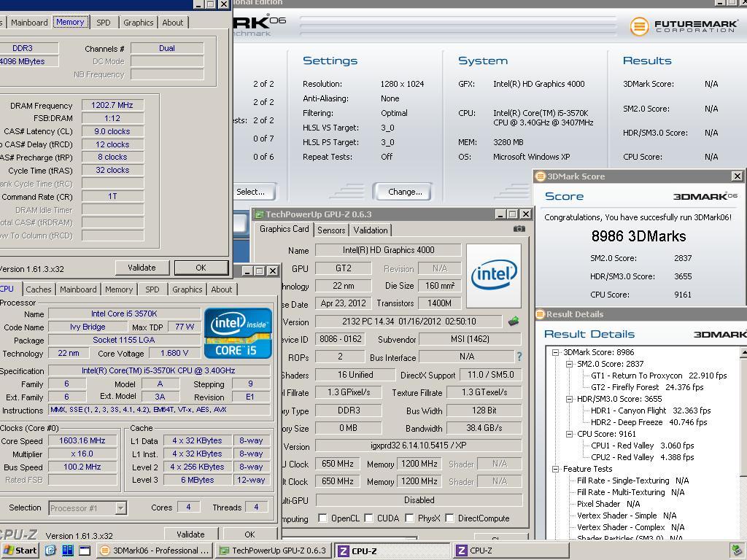Collapse the 3DMark Score: 8986 tree node
747x560 pixels.
(x=555, y=352)
